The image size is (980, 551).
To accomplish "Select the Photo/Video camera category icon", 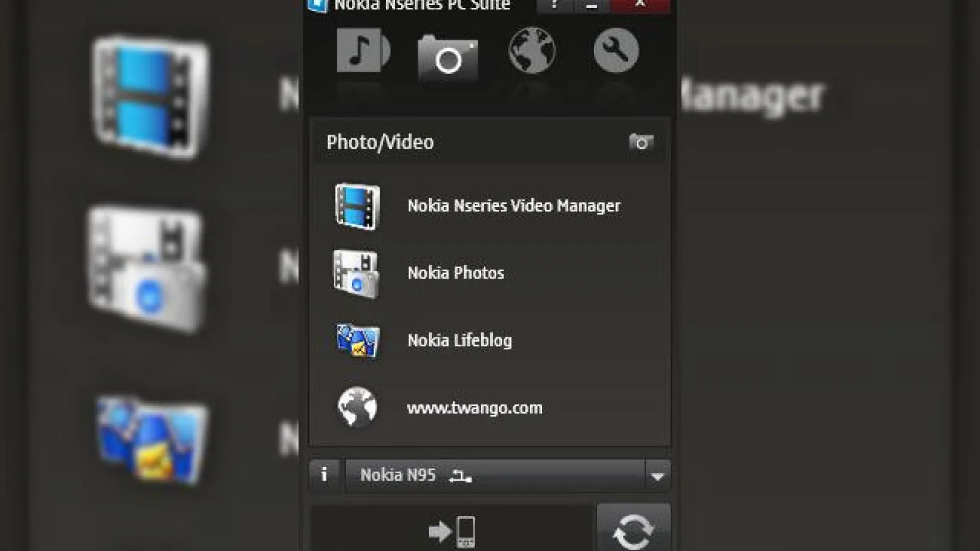I will tap(448, 58).
